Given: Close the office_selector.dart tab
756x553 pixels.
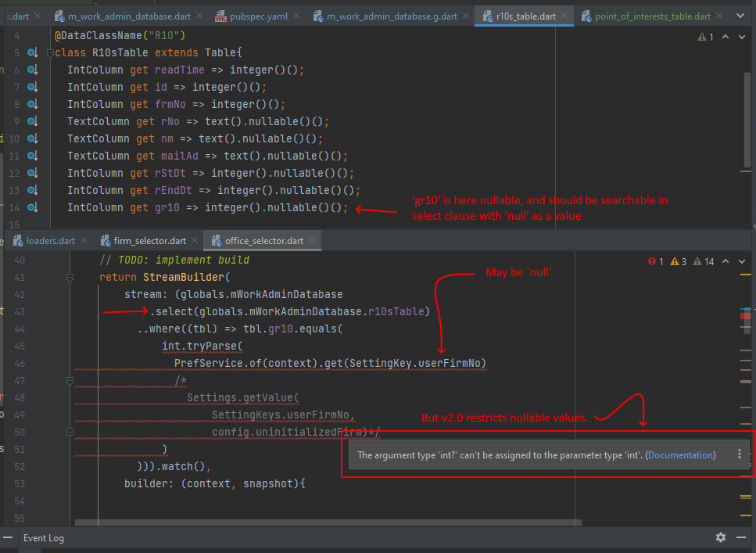Looking at the screenshot, I should click(312, 240).
